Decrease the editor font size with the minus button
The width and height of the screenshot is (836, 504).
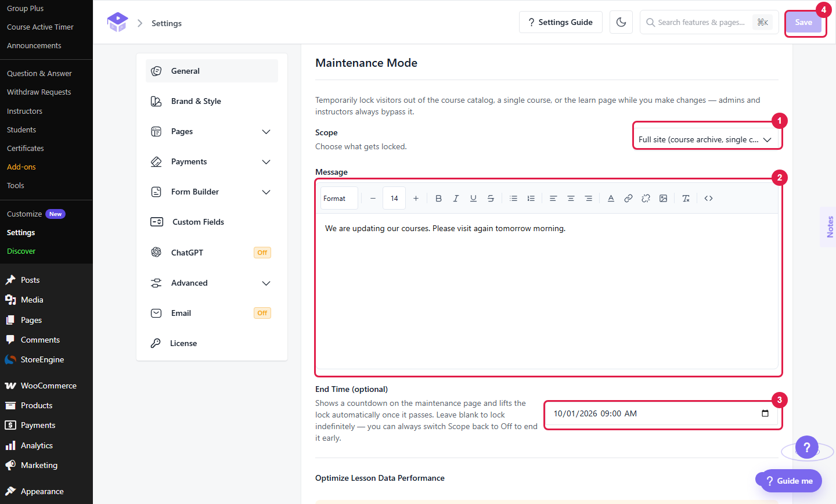tap(373, 199)
